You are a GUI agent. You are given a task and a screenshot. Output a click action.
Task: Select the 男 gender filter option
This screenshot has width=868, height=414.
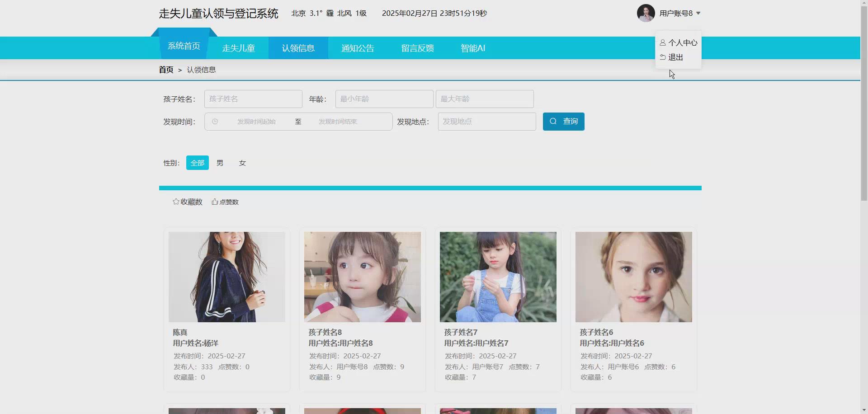point(220,163)
